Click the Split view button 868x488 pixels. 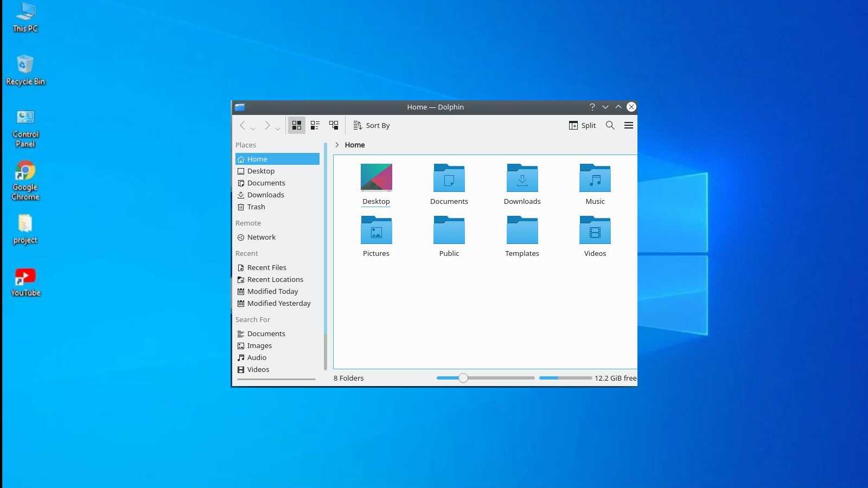tap(582, 125)
